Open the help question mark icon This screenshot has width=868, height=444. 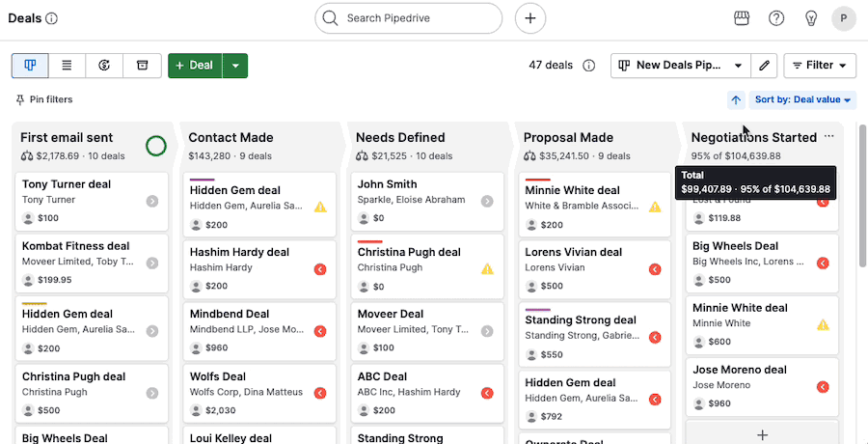click(776, 18)
